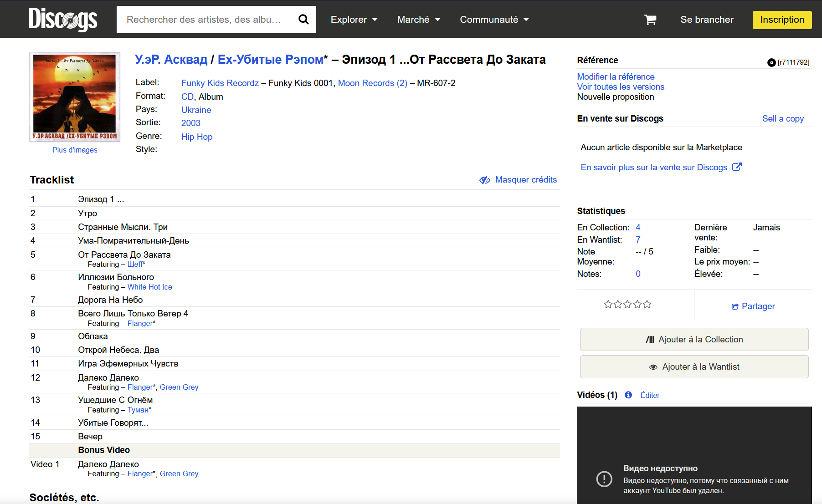Open White Hot Ice featuring artist link
This screenshot has height=504, width=822.
coord(150,287)
